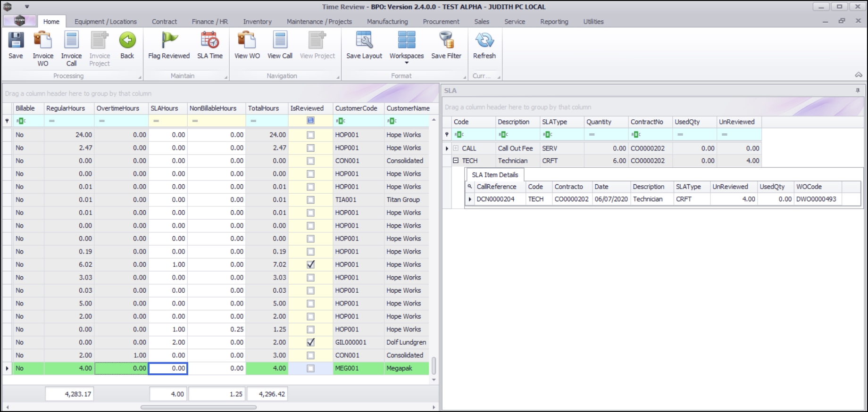Check IsReviewed box for Megapak row
The height and width of the screenshot is (412, 868).
pyautogui.click(x=310, y=369)
